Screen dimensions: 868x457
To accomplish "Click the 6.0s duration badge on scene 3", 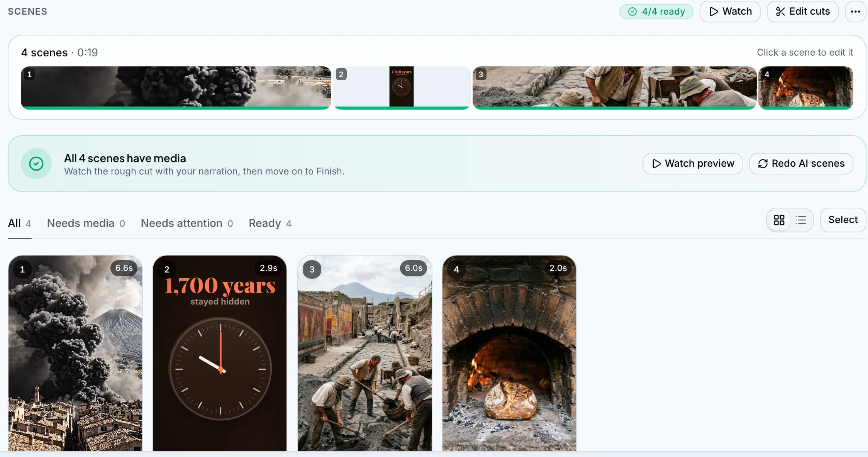I will [414, 268].
